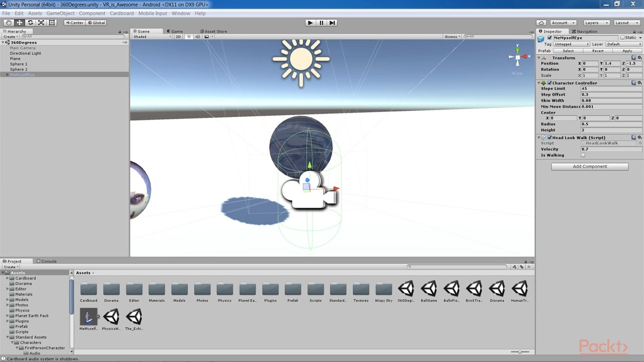Screen dimensions: 644x362
Task: Open the Layer dropdown in Inspector
Action: point(624,44)
